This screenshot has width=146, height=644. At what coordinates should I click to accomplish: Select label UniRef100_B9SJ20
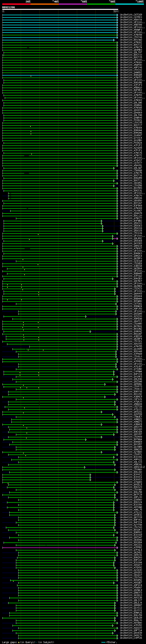131,216
